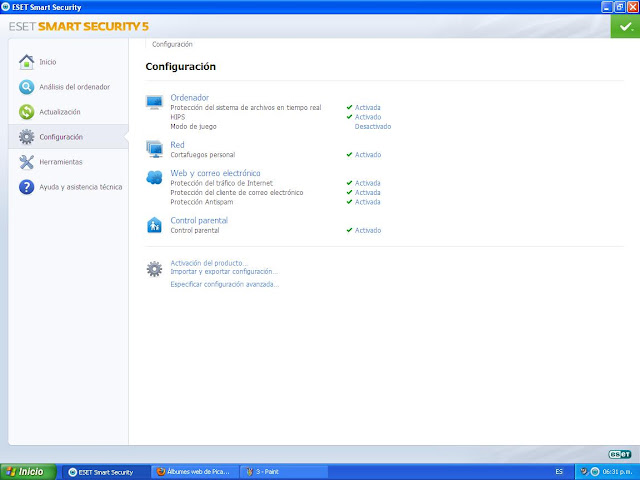This screenshot has height=480, width=640.
Task: Click the Control parental family icon
Action: point(154,225)
